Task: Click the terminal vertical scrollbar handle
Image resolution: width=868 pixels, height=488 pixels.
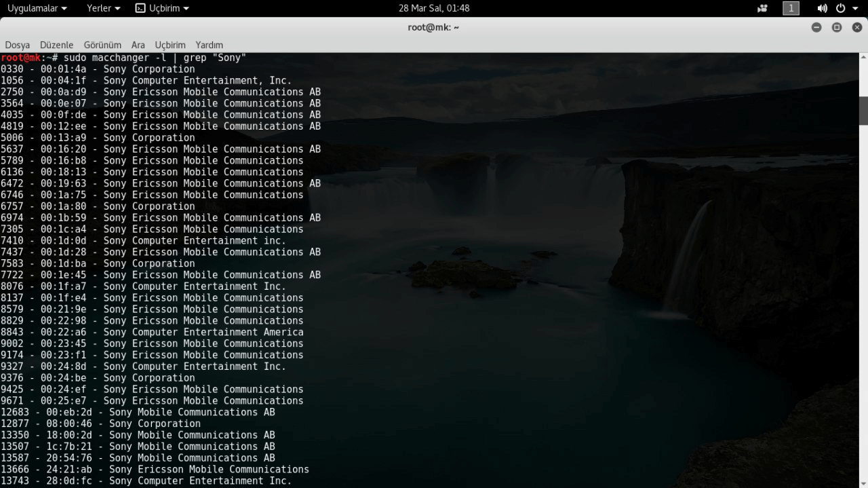Action: [x=863, y=111]
